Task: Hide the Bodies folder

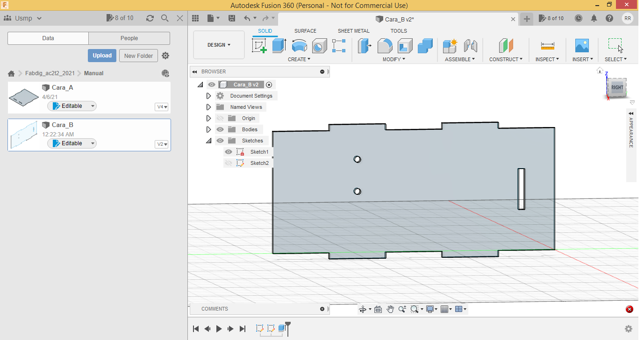Action: pos(220,129)
